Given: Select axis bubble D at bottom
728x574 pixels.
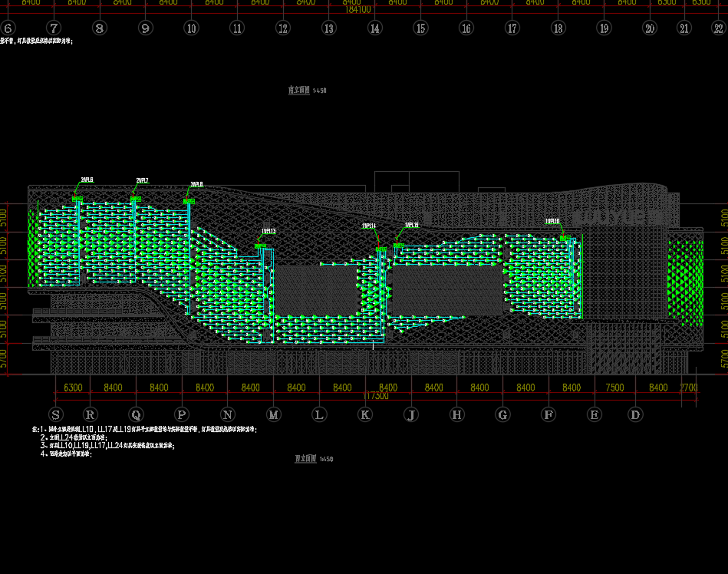Looking at the screenshot, I should pos(634,415).
